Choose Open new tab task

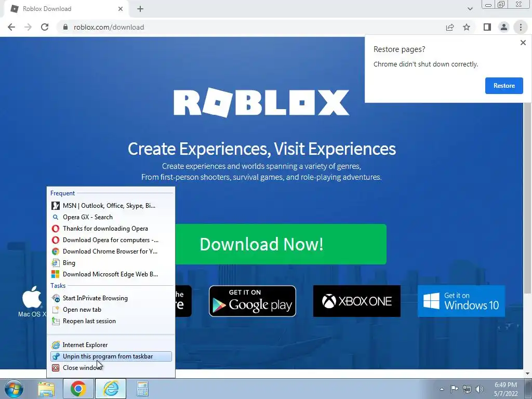[111, 310]
